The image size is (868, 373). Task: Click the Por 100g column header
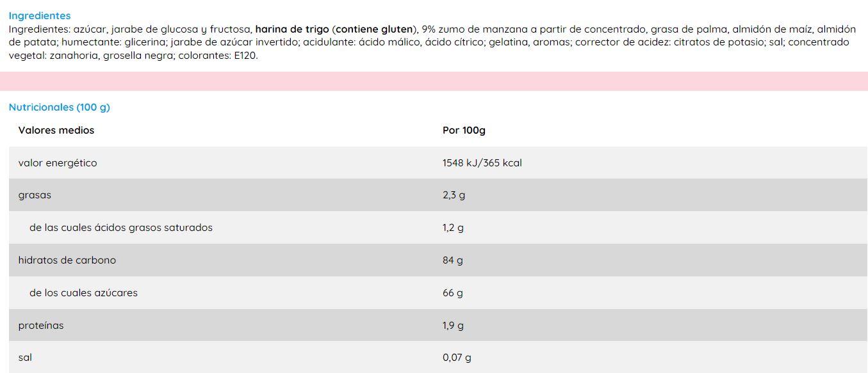[464, 130]
